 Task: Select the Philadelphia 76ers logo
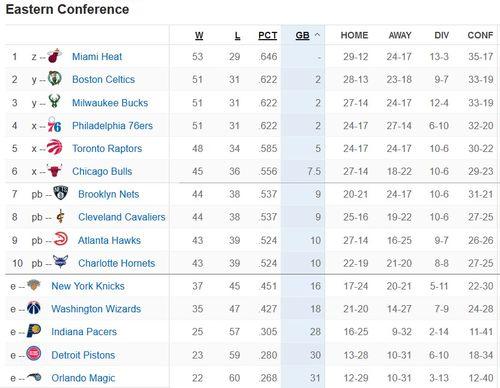(x=54, y=125)
